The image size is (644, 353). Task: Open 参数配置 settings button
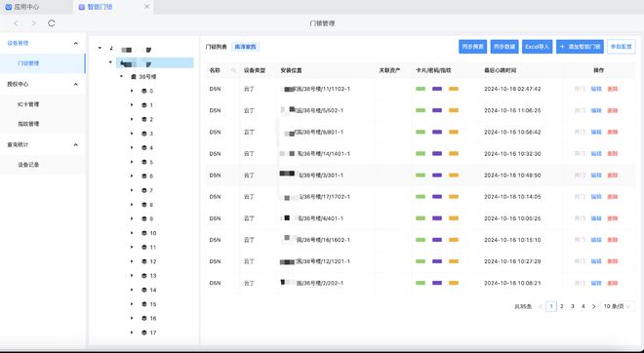tap(621, 47)
